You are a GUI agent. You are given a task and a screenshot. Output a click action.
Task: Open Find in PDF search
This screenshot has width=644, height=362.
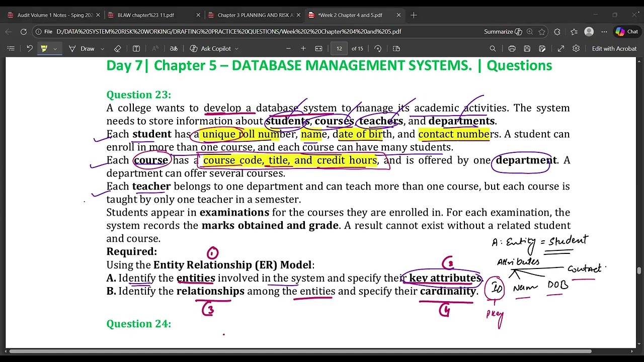pos(493,49)
